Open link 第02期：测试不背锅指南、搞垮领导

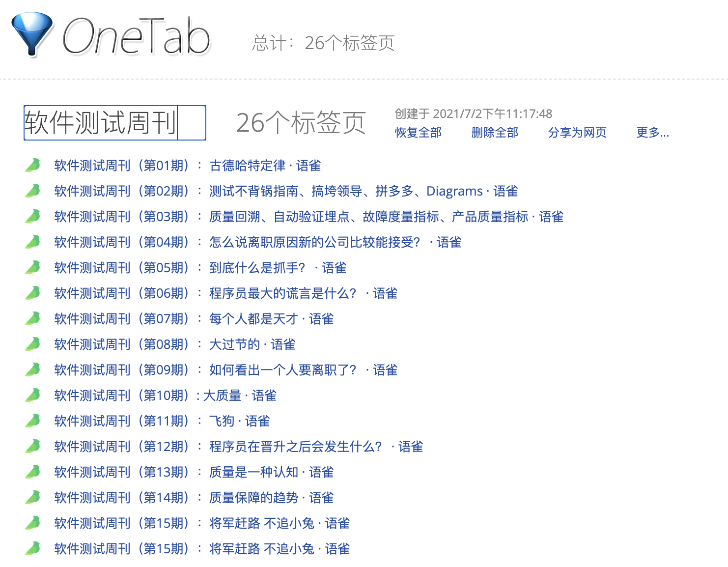[x=286, y=191]
